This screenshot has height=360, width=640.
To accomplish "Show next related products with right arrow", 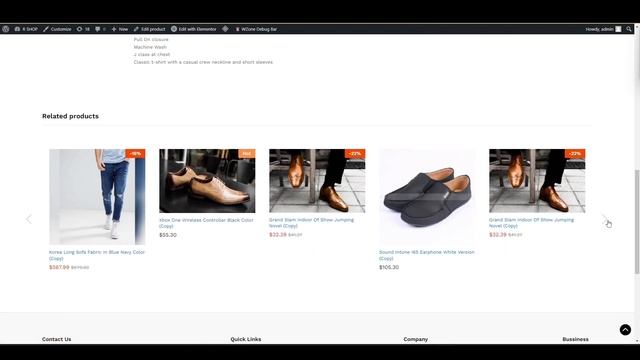I will pyautogui.click(x=604, y=219).
